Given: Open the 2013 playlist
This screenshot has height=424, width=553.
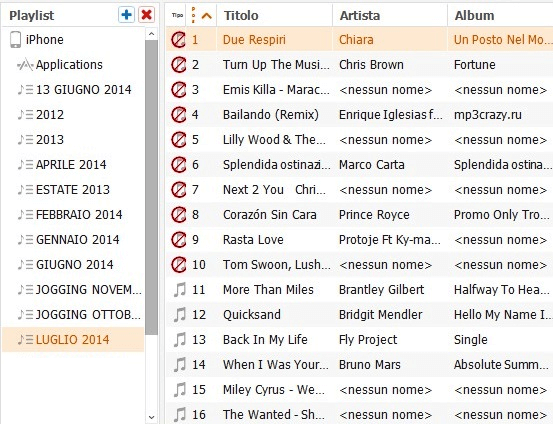Looking at the screenshot, I should 50,140.
